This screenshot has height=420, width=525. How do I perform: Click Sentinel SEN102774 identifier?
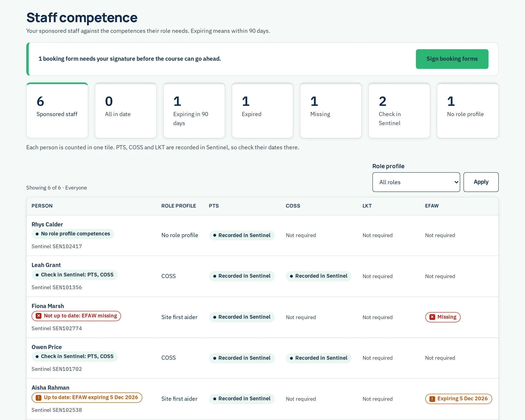click(x=57, y=329)
